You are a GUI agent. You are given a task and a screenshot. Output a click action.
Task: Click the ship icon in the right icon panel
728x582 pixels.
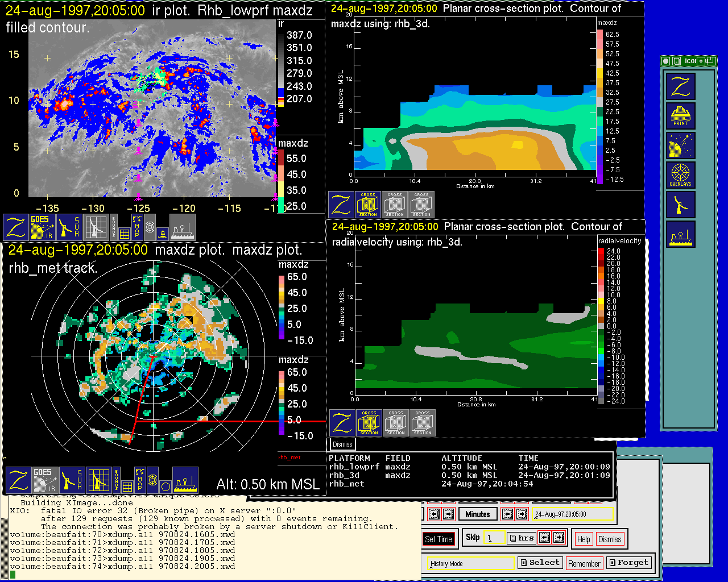680,234
